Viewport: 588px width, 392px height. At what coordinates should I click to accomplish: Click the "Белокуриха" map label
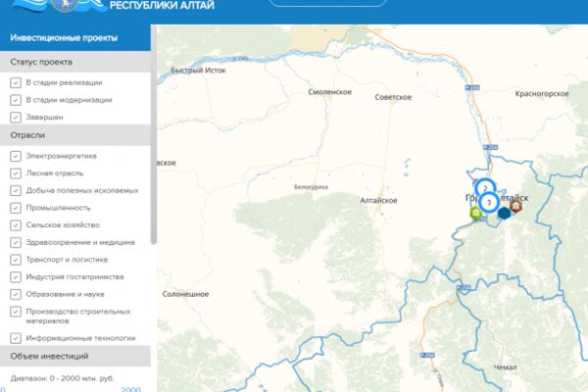click(311, 187)
